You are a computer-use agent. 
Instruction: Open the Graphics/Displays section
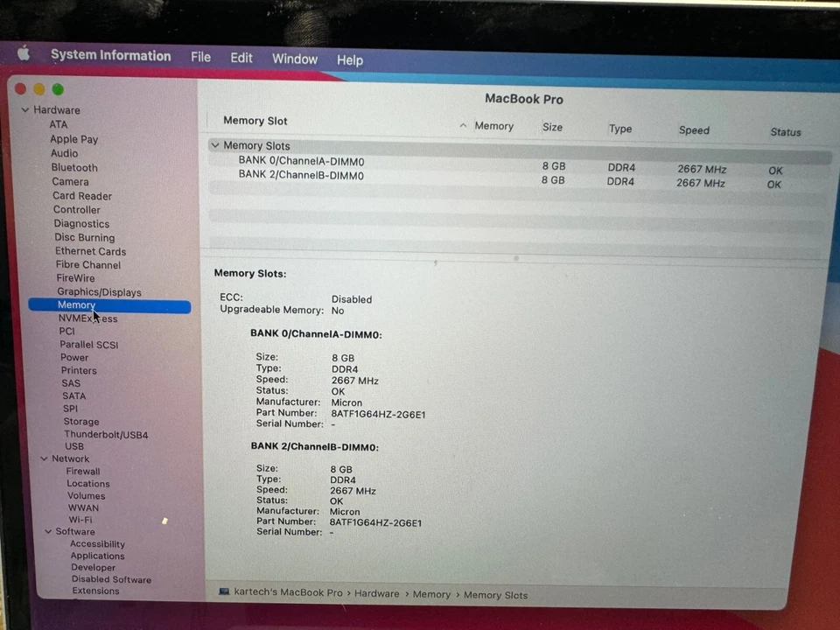pos(99,291)
